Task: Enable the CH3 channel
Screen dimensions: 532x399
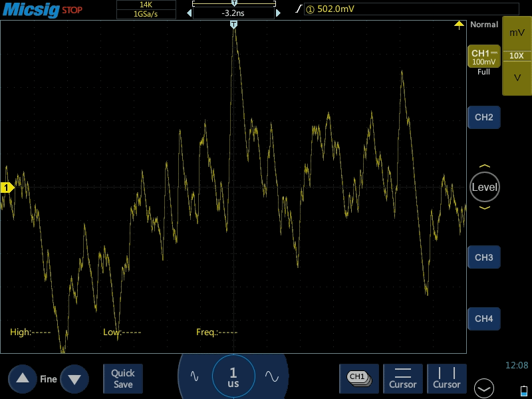Action: click(483, 257)
